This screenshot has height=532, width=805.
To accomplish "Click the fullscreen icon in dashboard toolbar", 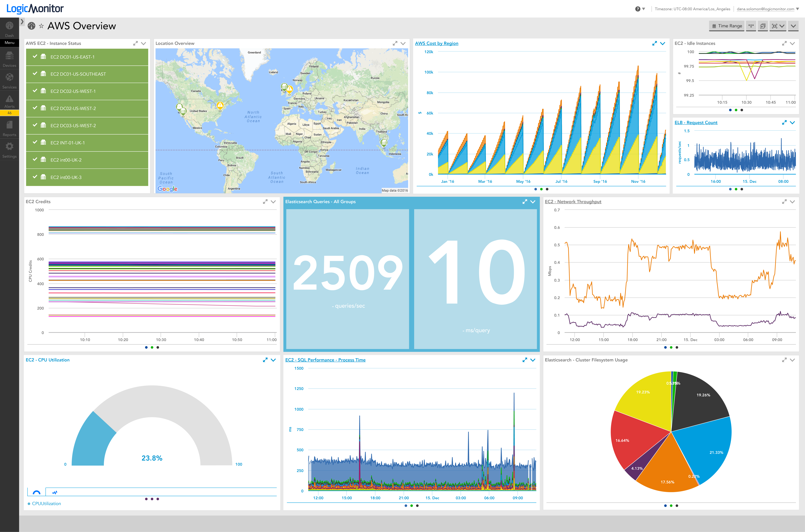I will pos(774,26).
